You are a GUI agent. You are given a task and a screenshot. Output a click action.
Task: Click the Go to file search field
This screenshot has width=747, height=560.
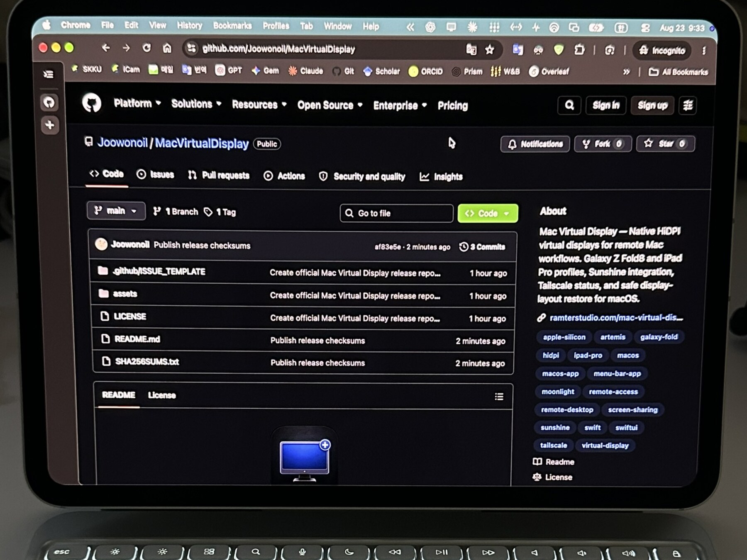click(x=396, y=213)
